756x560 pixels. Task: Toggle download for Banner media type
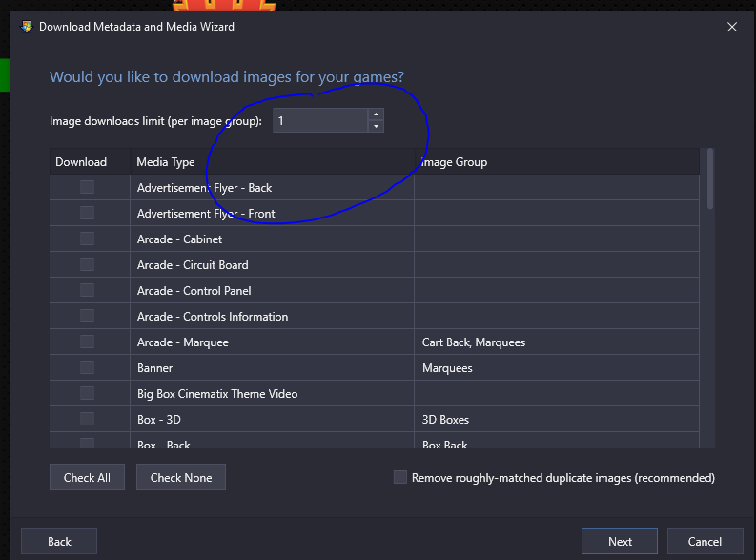88,367
